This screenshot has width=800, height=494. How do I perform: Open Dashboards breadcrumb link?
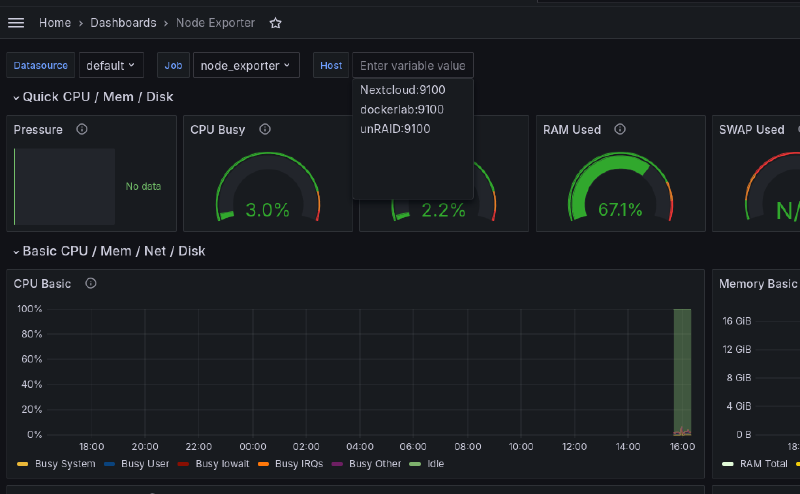coord(123,22)
